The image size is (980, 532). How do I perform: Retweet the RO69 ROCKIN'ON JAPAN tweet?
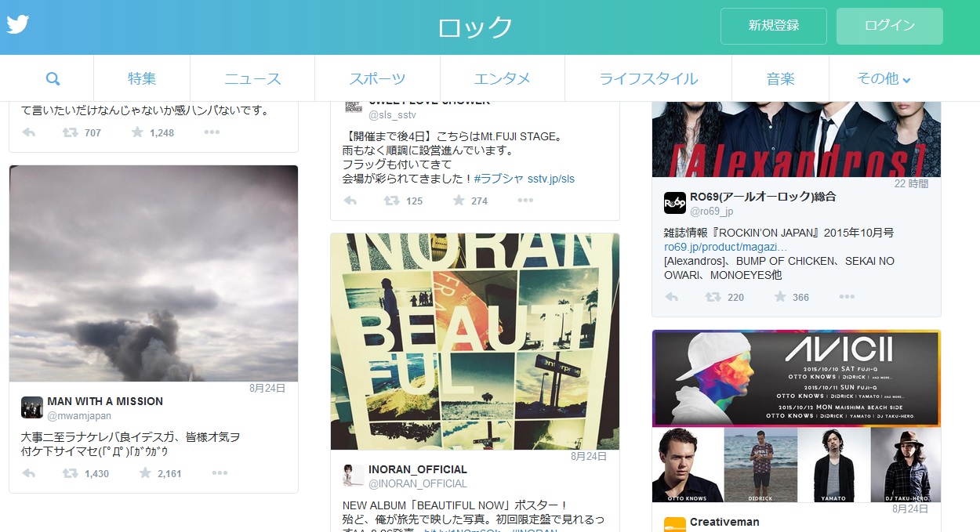coord(713,297)
